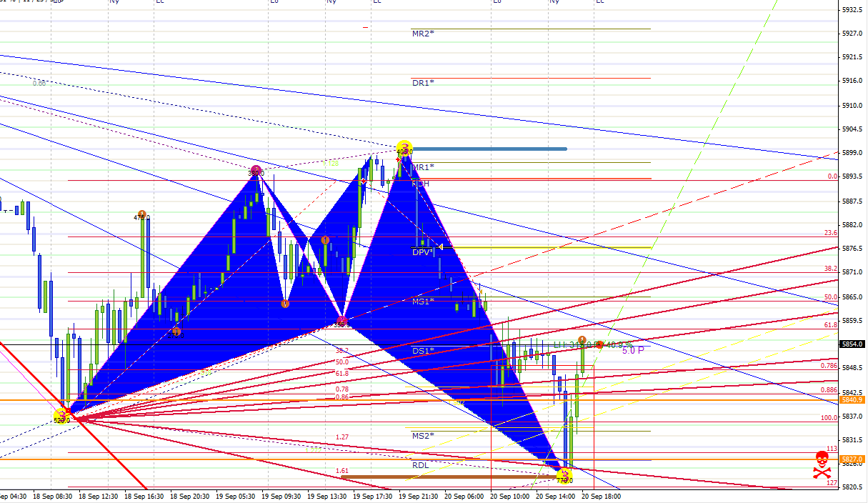Click the 113 Fibonacci extension label

click(x=832, y=449)
